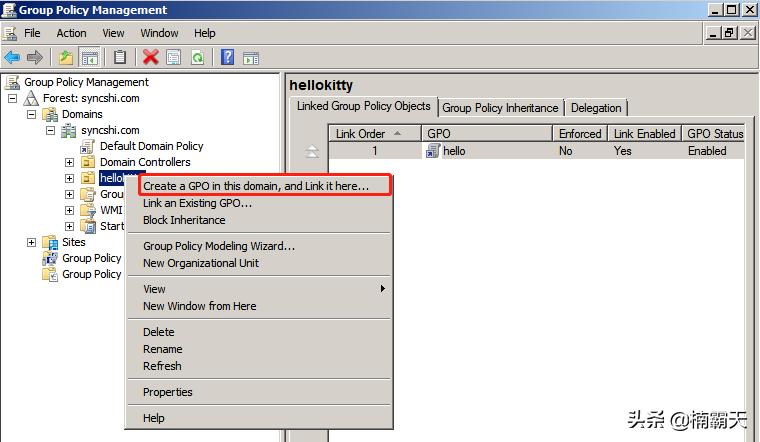Collapse the Domains tree node

32,114
